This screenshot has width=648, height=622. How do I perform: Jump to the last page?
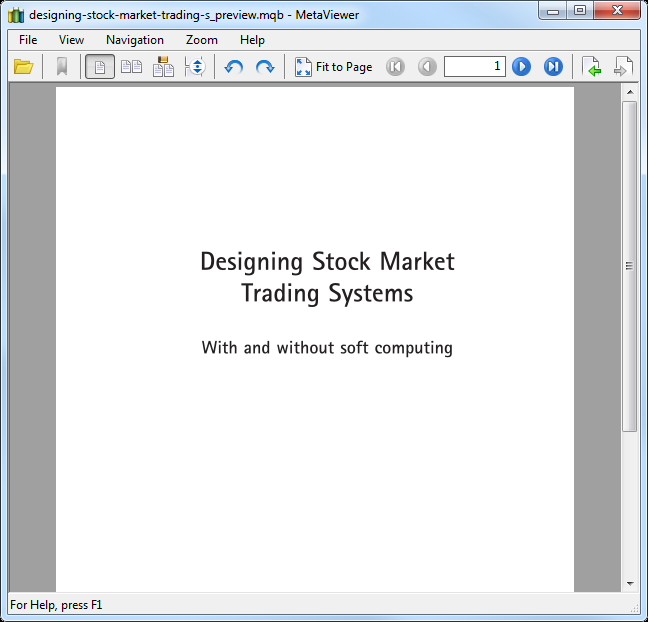point(553,67)
